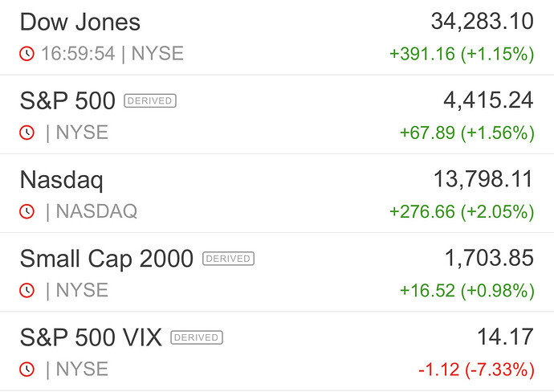The width and height of the screenshot is (554, 392).
Task: Click the DERIVED badge beside S&P 500 VIX
Action: coord(197,337)
